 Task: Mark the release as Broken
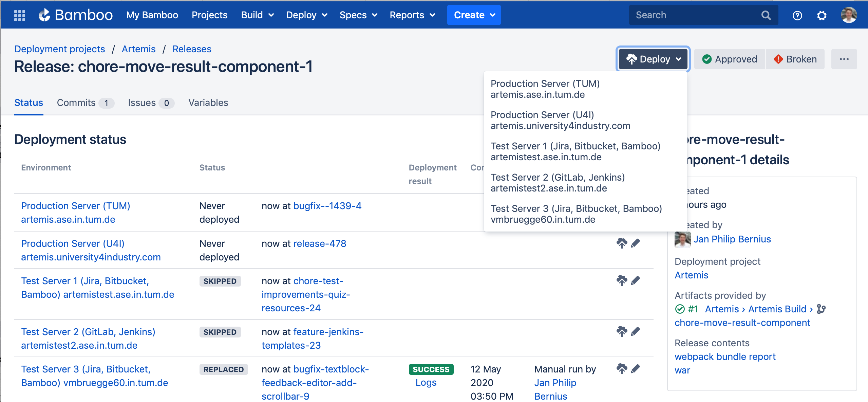(x=795, y=59)
